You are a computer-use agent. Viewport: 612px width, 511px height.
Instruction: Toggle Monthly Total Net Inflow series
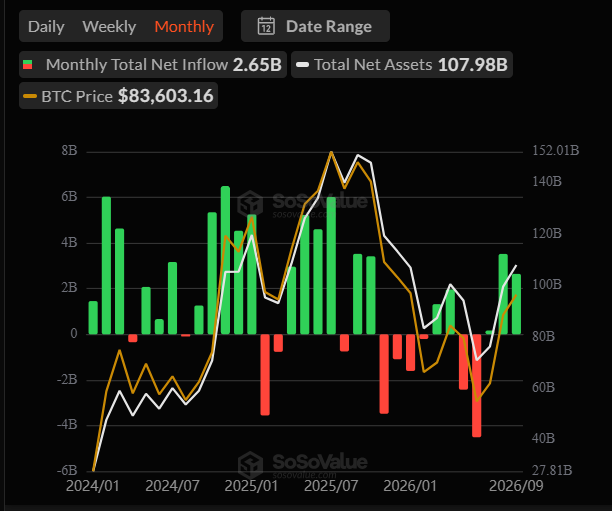[x=153, y=64]
